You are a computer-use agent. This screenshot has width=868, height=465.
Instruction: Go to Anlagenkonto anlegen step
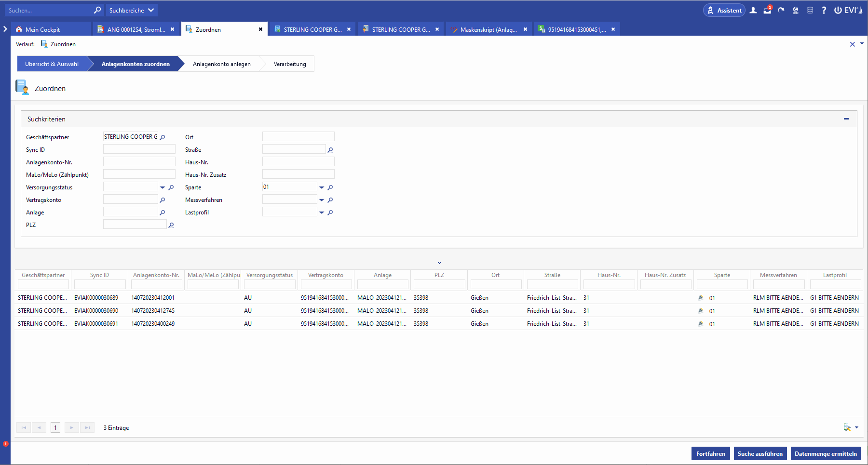click(221, 64)
